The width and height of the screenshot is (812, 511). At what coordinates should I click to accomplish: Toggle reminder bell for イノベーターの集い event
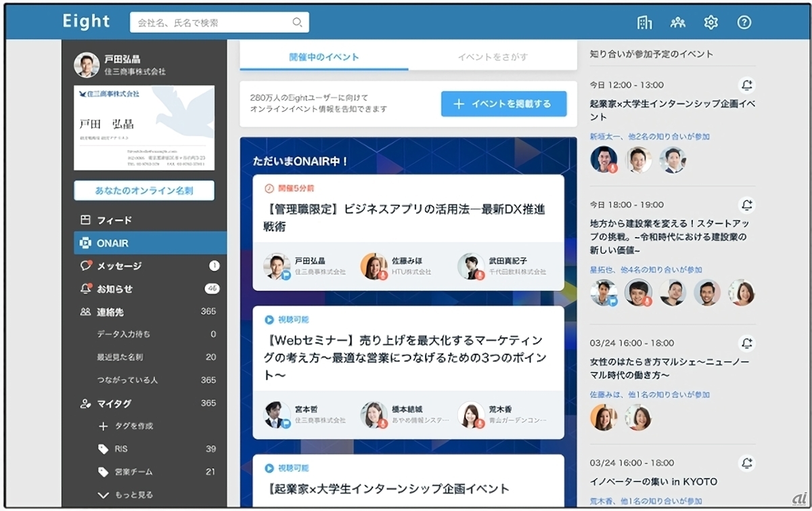coord(746,463)
